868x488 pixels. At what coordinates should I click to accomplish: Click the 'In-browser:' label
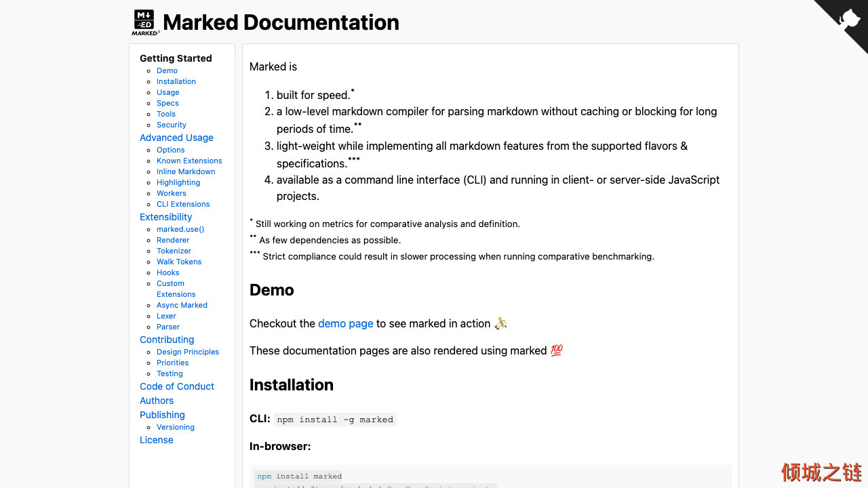[x=280, y=446]
